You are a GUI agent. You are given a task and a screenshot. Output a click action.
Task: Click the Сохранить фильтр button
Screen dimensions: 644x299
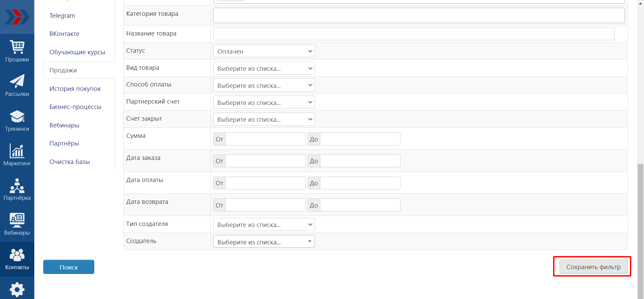593,267
